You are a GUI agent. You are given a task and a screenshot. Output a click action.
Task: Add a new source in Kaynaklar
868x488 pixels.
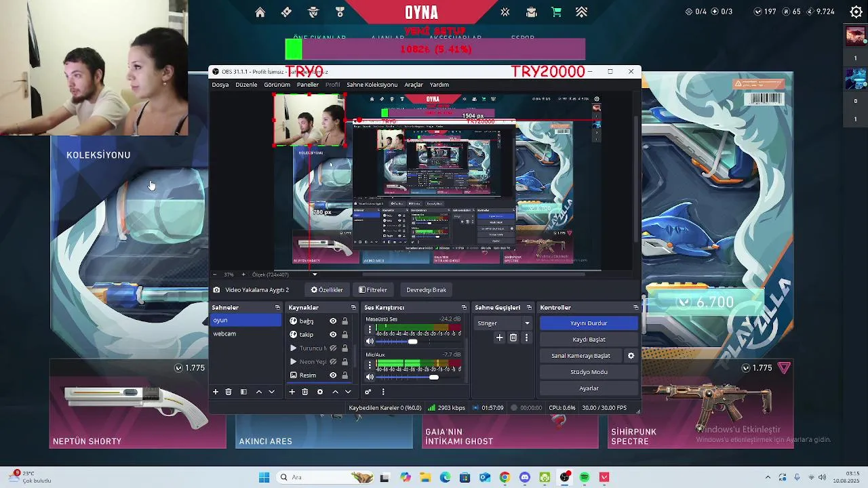[292, 392]
